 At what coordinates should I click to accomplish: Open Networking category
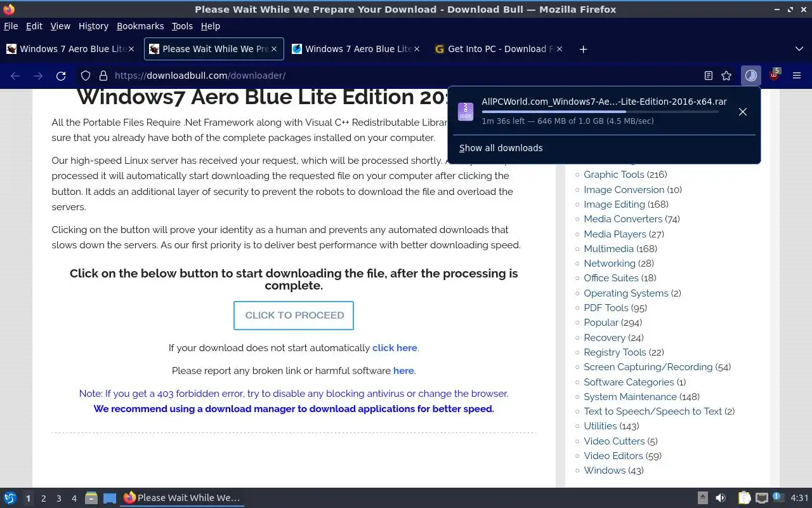tap(610, 264)
